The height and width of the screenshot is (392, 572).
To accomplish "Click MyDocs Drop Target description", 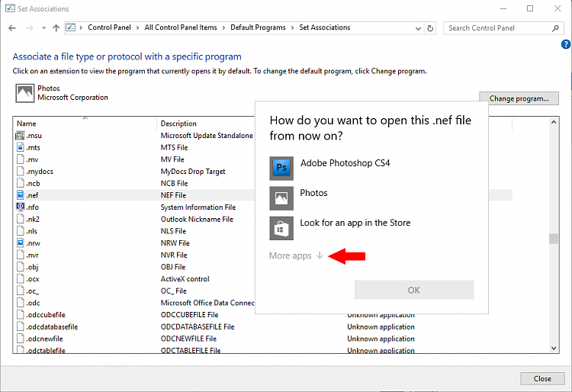I will tap(193, 172).
